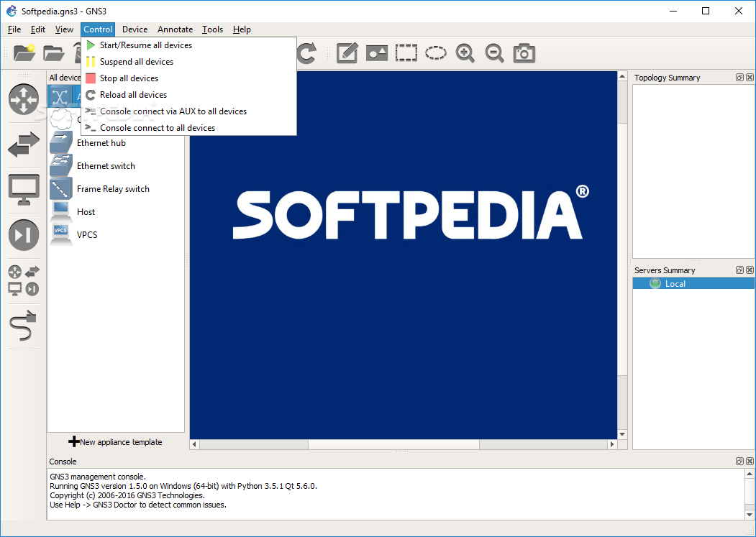Click the Frame Relay switch device icon
Screen dimensions: 756x537
coord(60,189)
